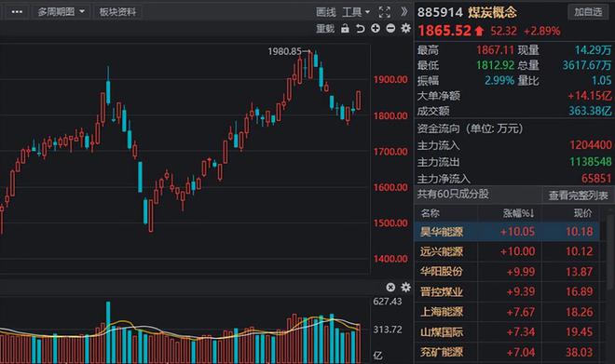Toggle the chart lock icon
Screen dimensions: 615x364
click(345, 28)
